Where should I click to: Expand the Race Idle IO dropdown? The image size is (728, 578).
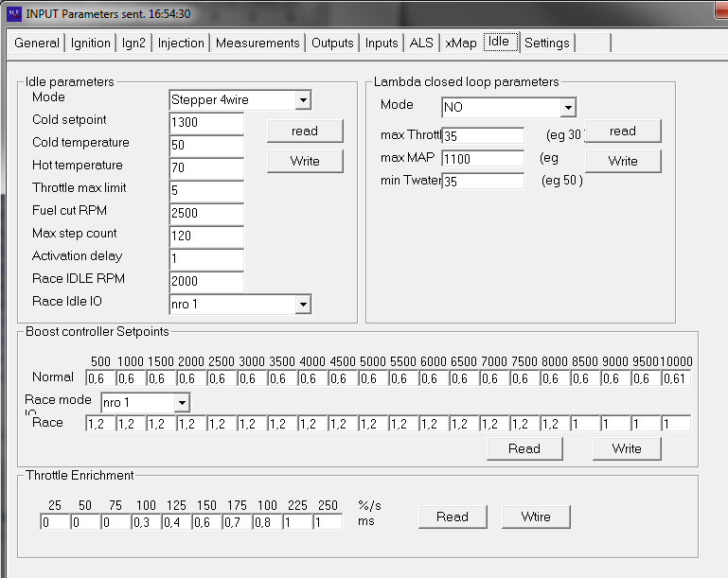click(303, 305)
